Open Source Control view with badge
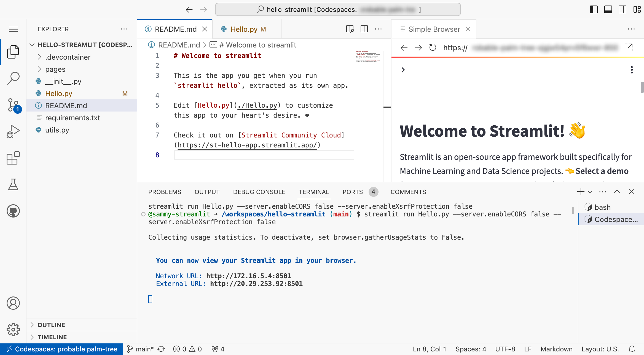The height and width of the screenshot is (355, 644). tap(13, 105)
